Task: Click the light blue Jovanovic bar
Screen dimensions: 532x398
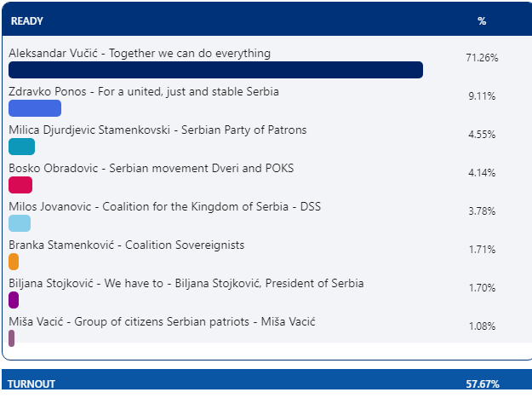Action: [20, 223]
